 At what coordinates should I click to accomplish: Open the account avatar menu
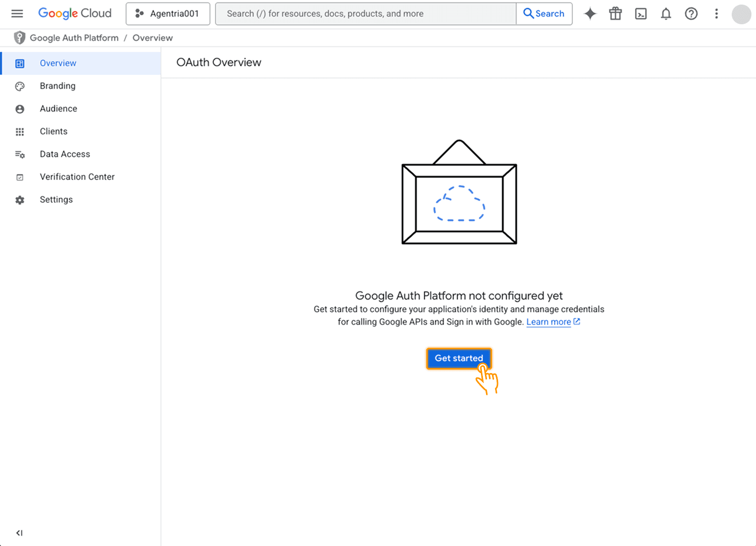click(741, 14)
